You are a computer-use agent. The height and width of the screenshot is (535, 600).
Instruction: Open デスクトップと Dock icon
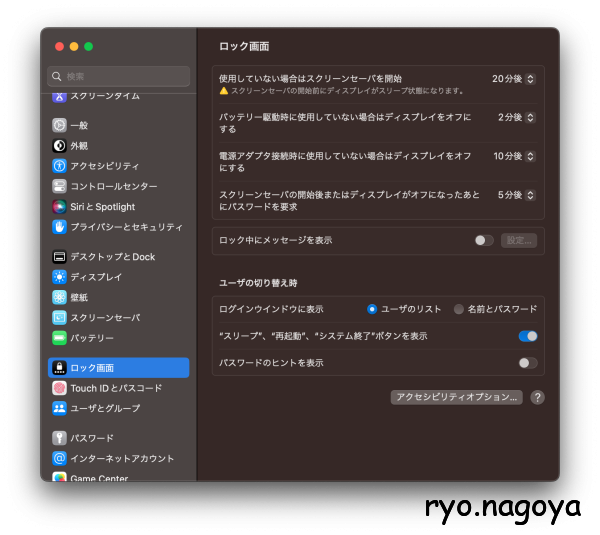(60, 257)
